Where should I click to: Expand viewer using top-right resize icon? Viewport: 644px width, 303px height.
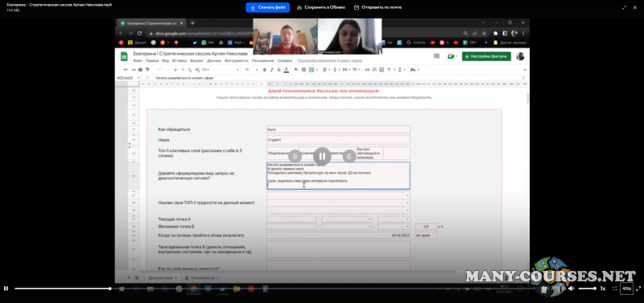tap(625, 7)
